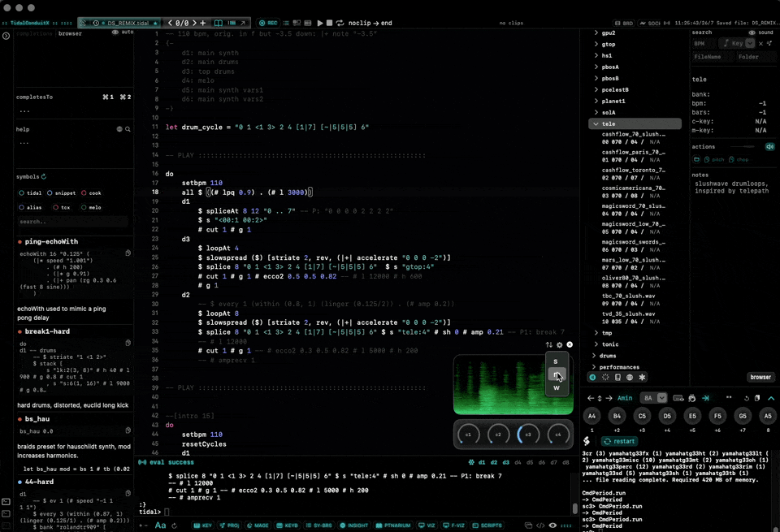Copy the break1-hard snippet
The image size is (780, 532).
pyautogui.click(x=128, y=343)
